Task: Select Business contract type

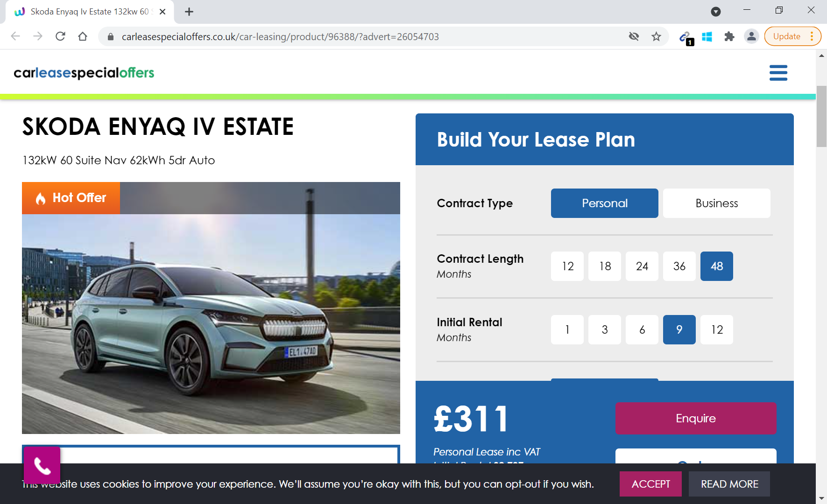Action: (x=716, y=203)
